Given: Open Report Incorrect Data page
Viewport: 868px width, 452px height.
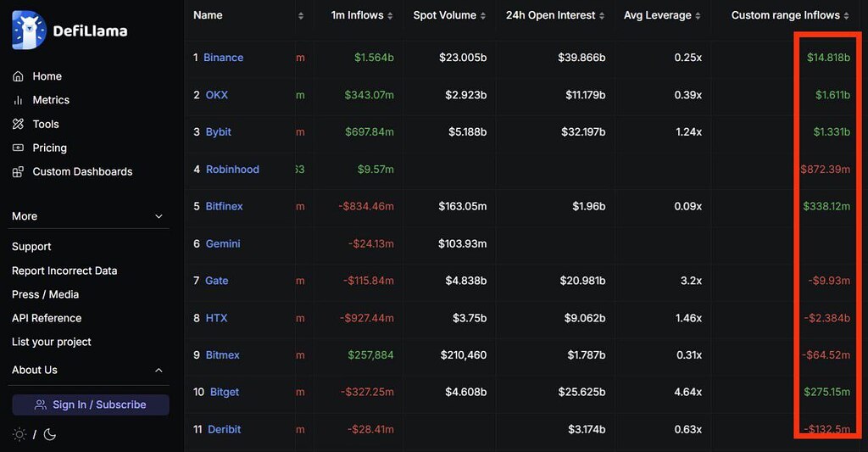Looking at the screenshot, I should pyautogui.click(x=64, y=271).
